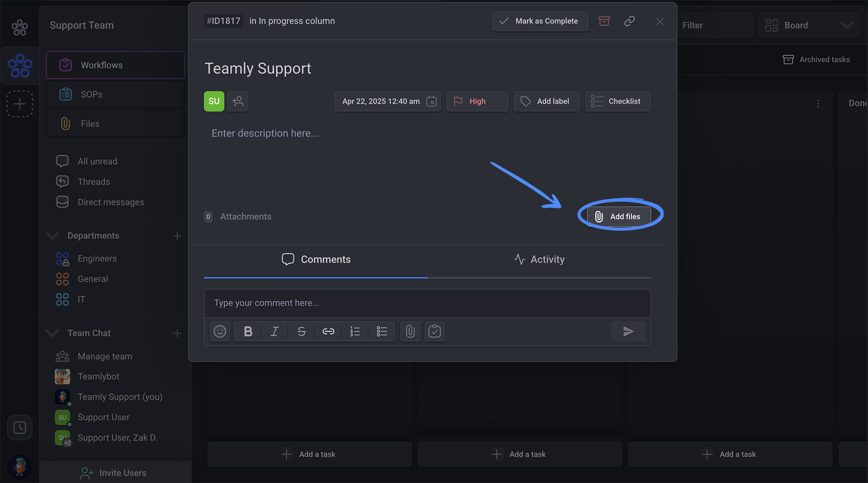This screenshot has height=483, width=868.
Task: Add a new department with plus
Action: 177,236
